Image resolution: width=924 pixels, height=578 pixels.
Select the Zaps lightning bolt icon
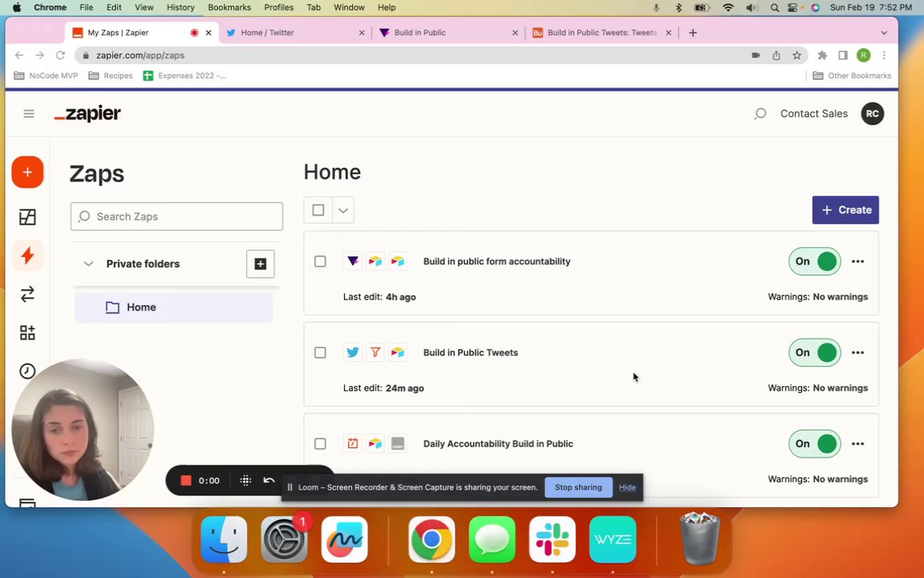[28, 255]
